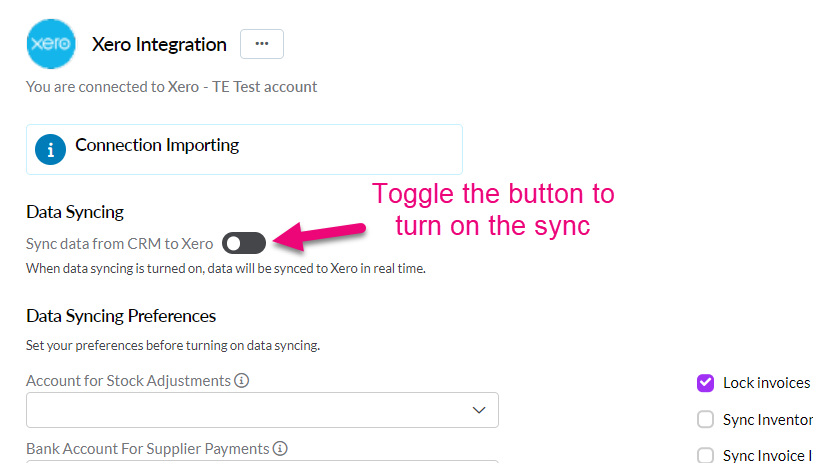This screenshot has height=463, width=813.
Task: Click the 'You are connected to Xero' text
Action: [x=172, y=87]
